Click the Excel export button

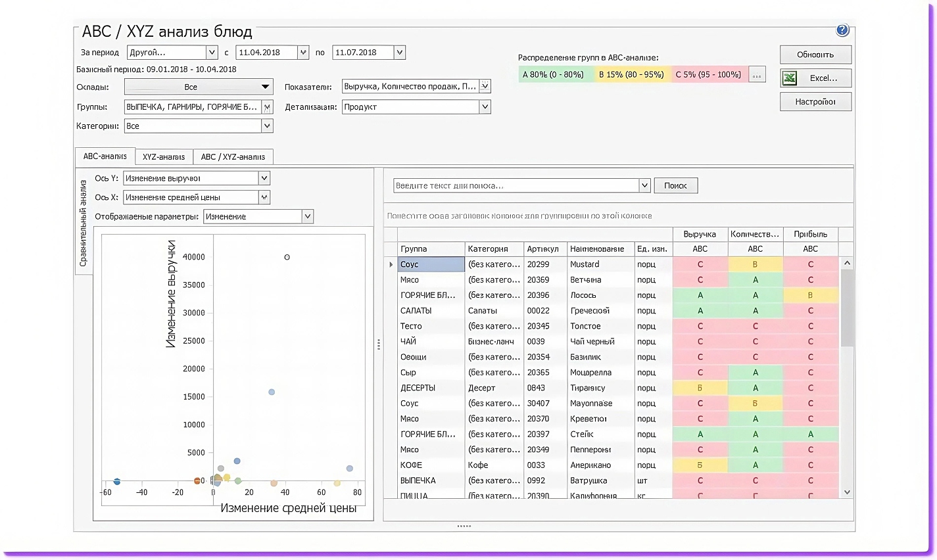click(815, 78)
